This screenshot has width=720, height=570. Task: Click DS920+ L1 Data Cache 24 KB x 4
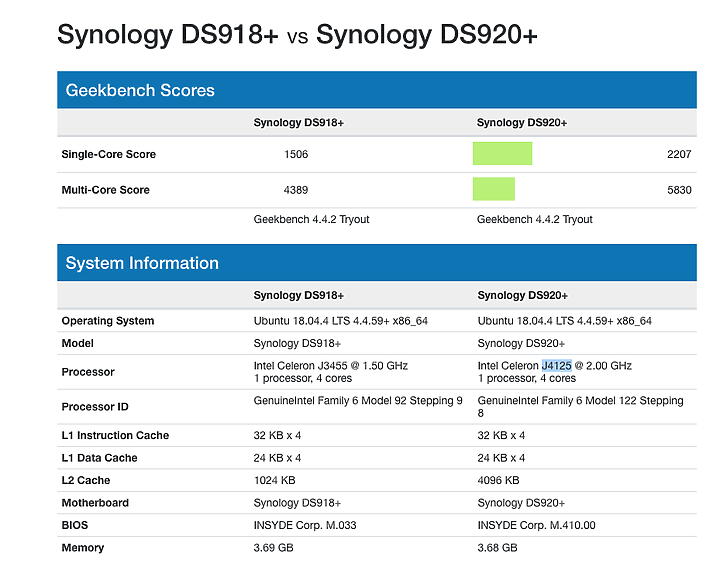(x=501, y=458)
